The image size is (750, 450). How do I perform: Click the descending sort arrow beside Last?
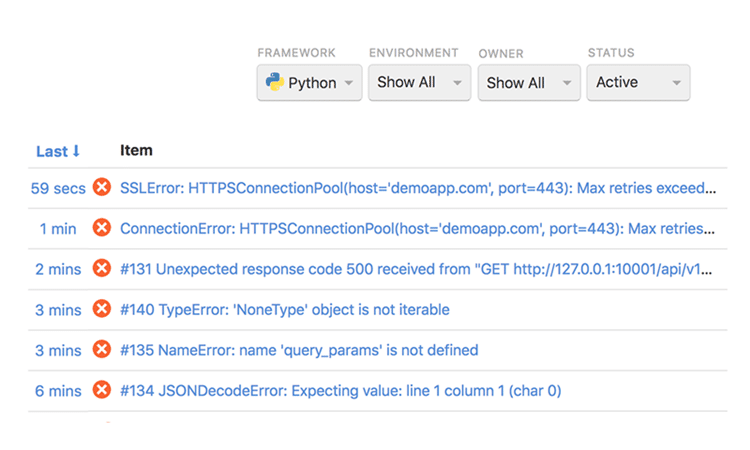coord(76,151)
